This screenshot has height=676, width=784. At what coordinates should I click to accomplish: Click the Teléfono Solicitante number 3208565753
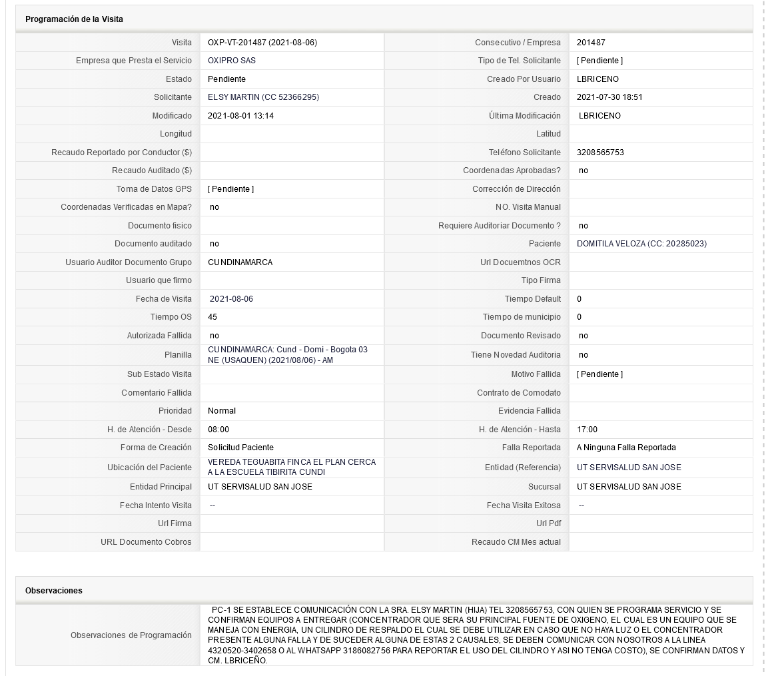point(600,152)
